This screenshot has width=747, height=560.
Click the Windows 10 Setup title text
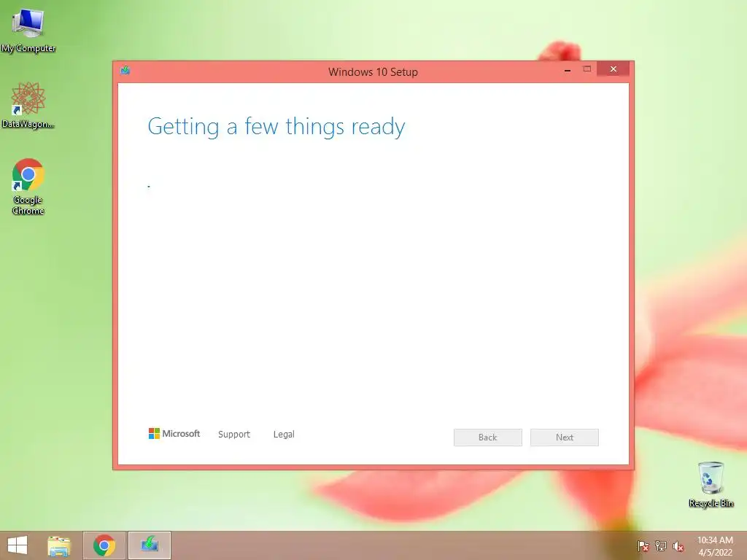pos(373,72)
